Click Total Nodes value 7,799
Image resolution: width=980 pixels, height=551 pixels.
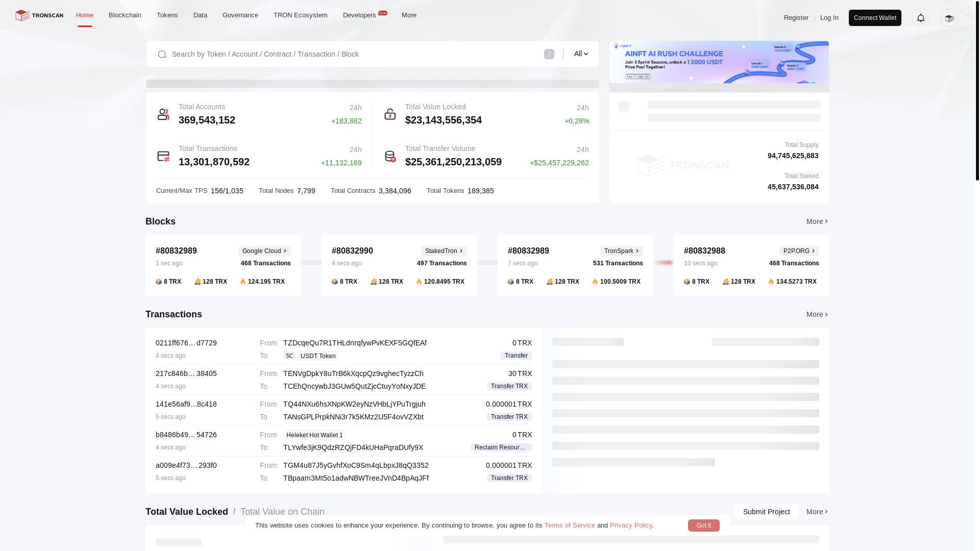click(306, 191)
